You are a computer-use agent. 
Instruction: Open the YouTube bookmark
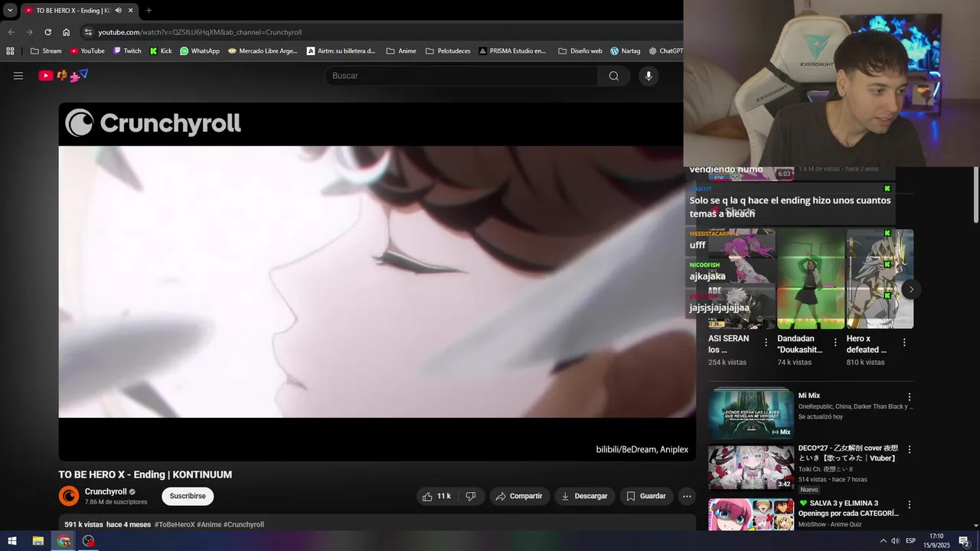(87, 51)
